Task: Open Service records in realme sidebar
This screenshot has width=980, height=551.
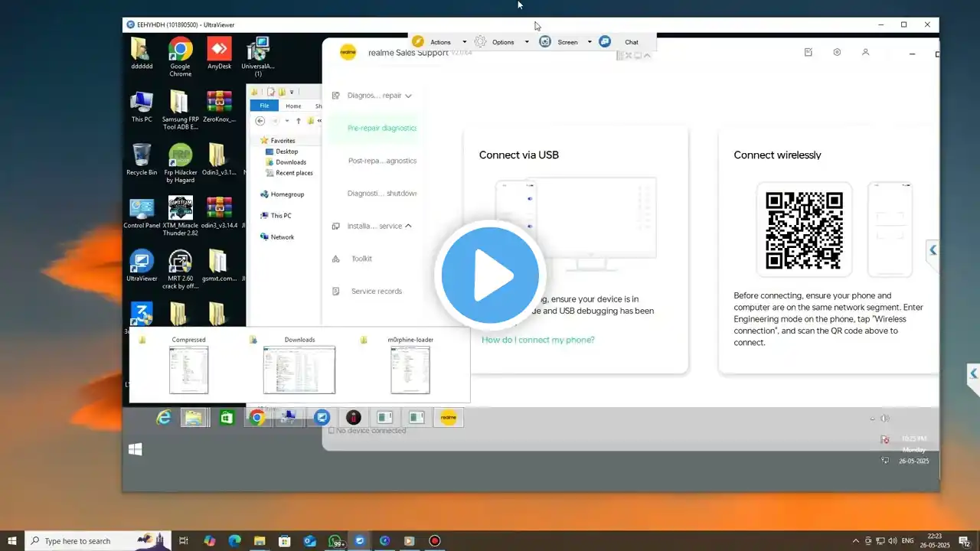Action: pos(376,291)
